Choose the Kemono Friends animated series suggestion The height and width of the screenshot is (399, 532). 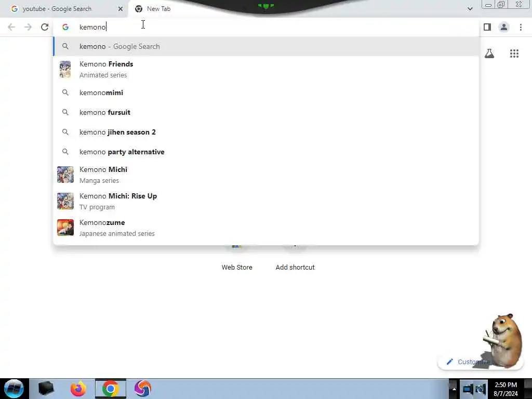pyautogui.click(x=266, y=69)
